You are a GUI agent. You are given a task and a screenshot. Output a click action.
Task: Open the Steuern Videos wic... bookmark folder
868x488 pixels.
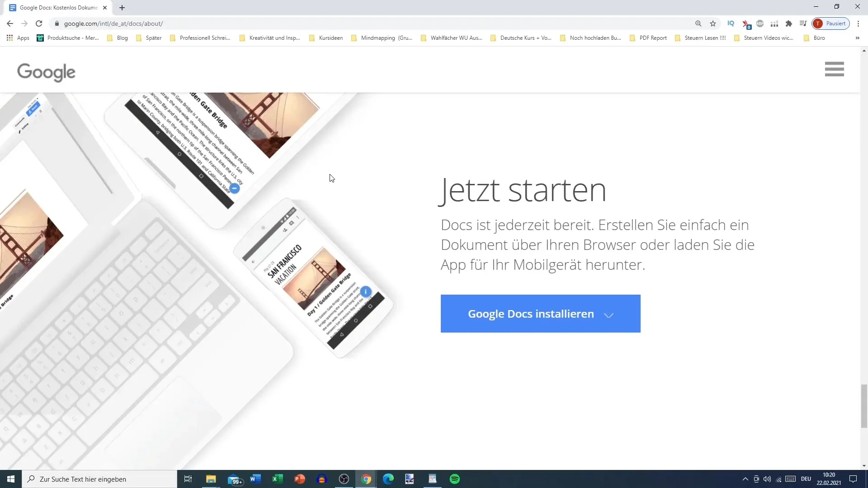pos(764,38)
